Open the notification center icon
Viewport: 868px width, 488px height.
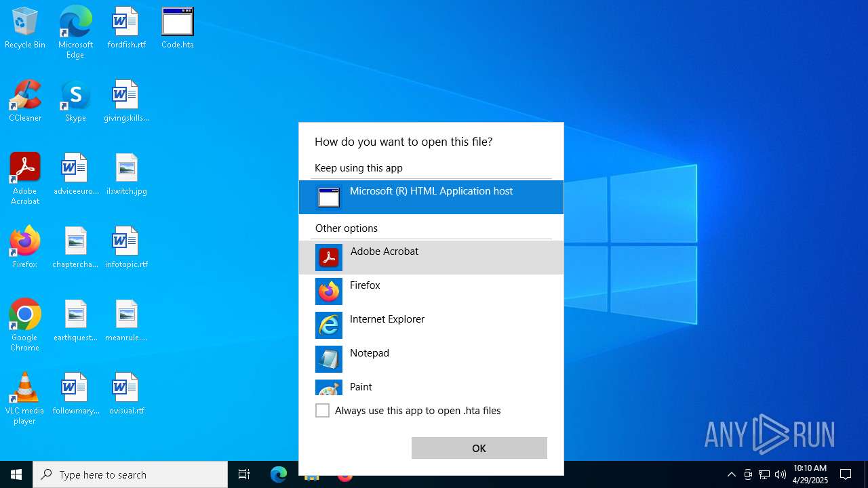pos(846,474)
